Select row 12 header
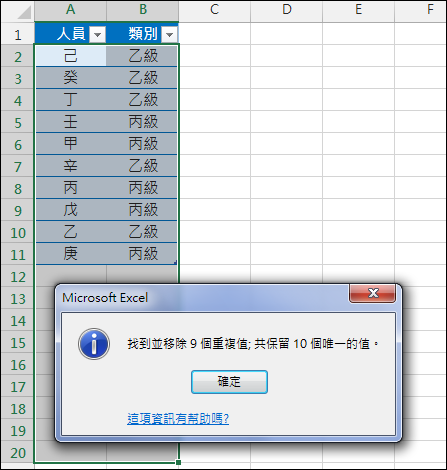 click(18, 276)
